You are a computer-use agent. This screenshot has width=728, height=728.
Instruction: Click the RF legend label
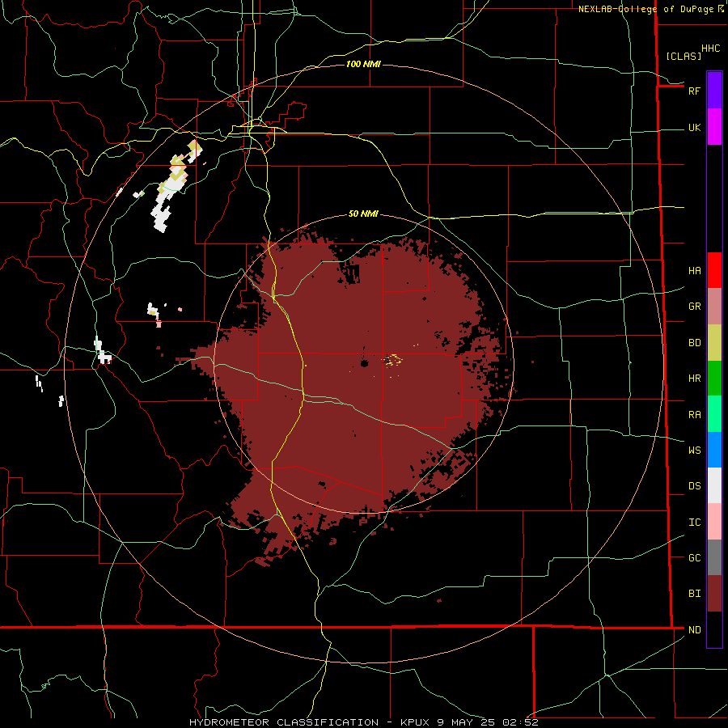(694, 91)
